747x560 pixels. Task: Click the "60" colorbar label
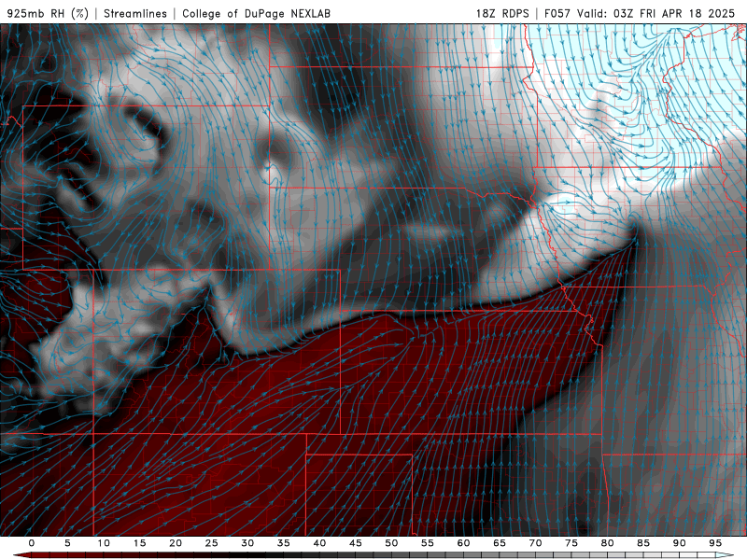(x=463, y=543)
